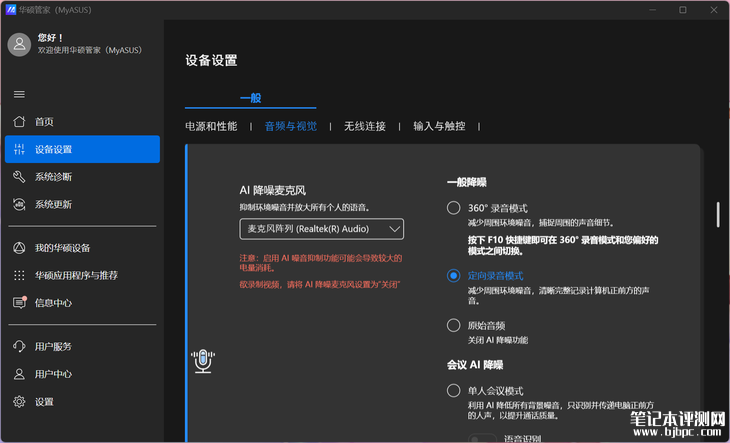730x443 pixels.
Task: Maximize the MyASUS window
Action: pos(683,10)
